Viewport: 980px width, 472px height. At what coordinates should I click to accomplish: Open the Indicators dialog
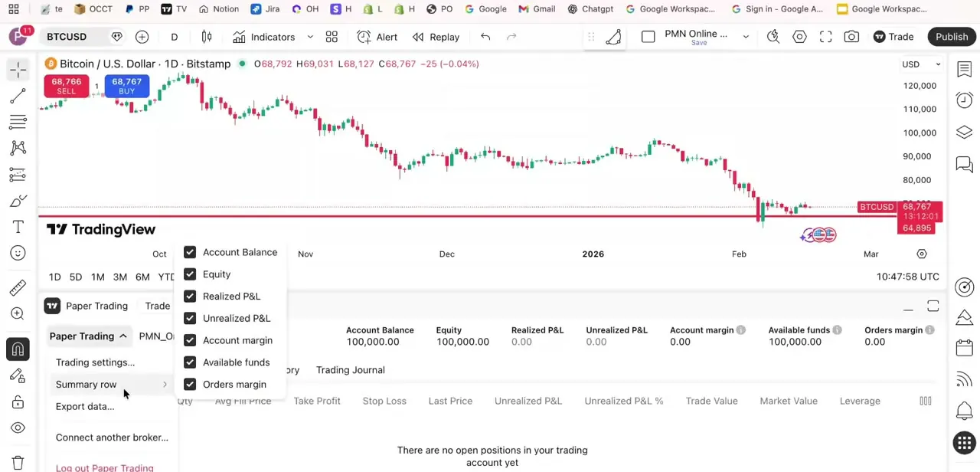coord(264,37)
